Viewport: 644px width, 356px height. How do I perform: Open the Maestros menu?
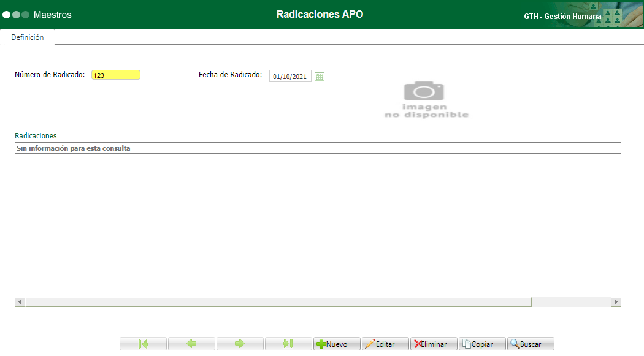click(x=52, y=14)
